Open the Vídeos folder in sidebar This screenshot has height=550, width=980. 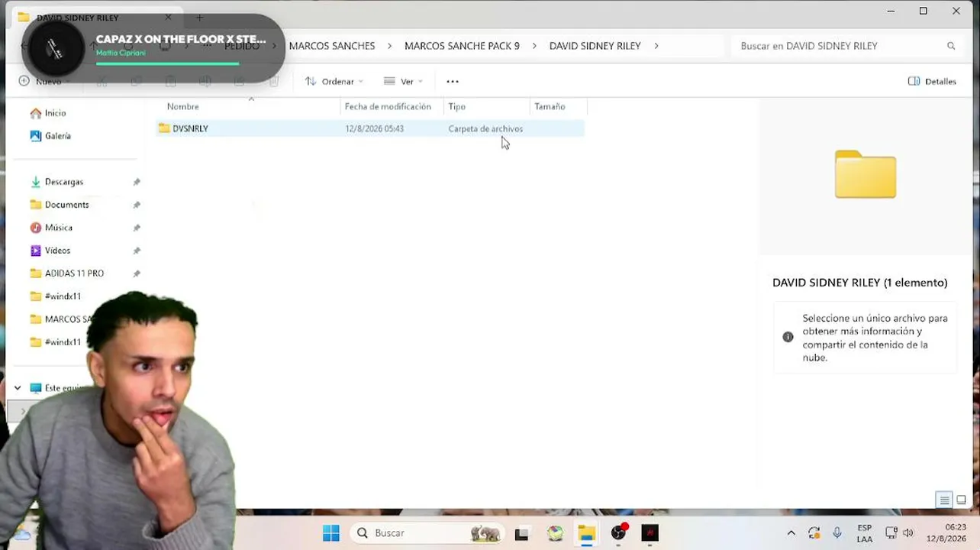pos(57,251)
